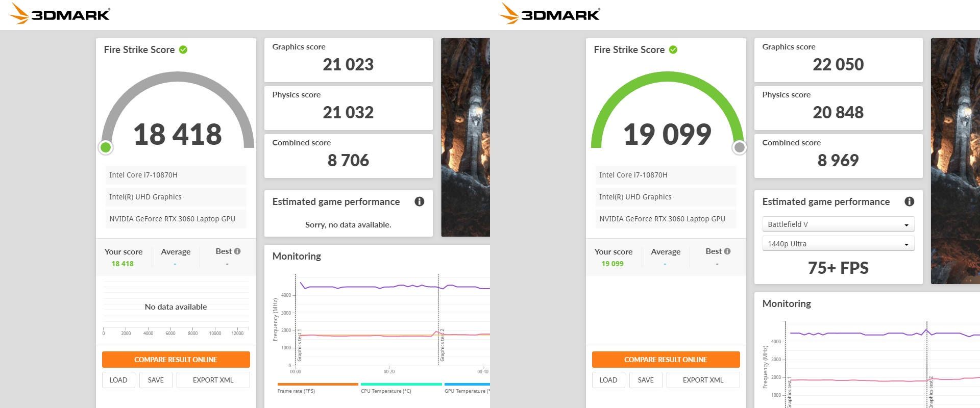Click the Physics score value '20 848'
The width and height of the screenshot is (980, 408).
(838, 113)
